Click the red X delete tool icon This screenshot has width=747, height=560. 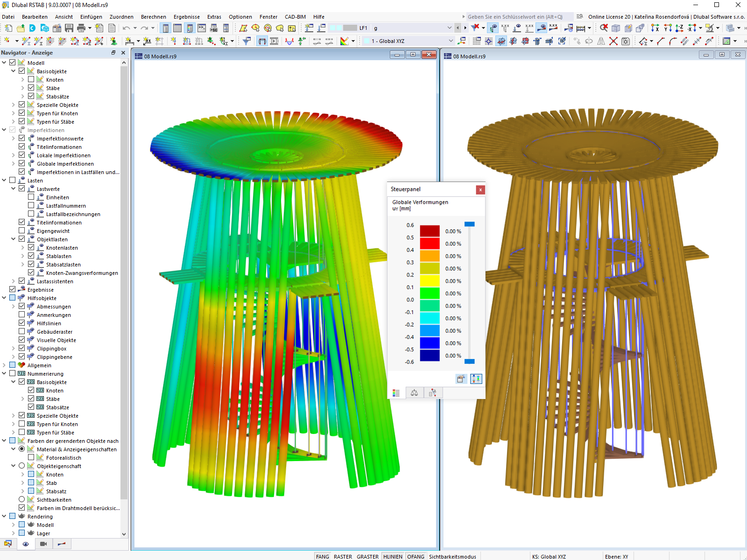click(x=613, y=41)
